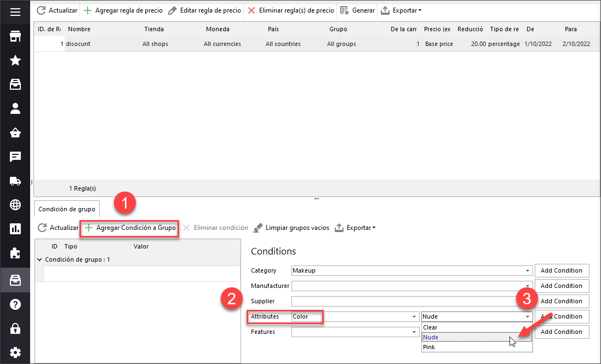Click the Generar toolbar button
Viewport: 601px width, 364px height.
358,10
